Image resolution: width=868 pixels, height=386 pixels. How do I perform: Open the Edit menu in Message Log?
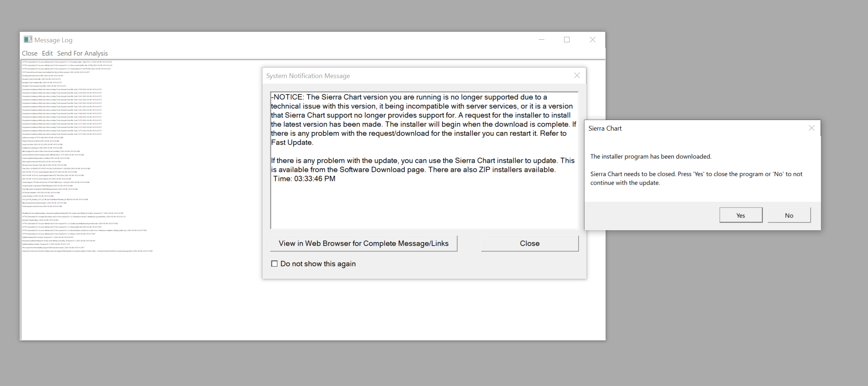(47, 53)
